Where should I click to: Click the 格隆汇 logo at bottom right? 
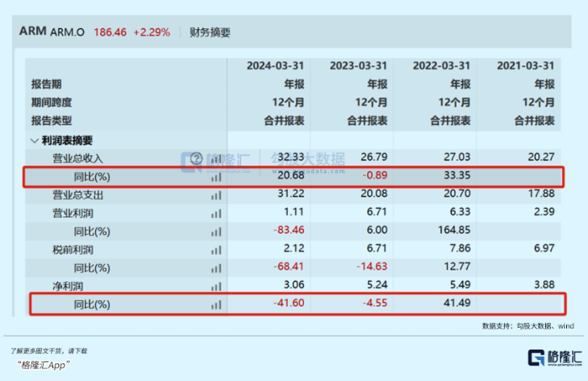(x=555, y=358)
